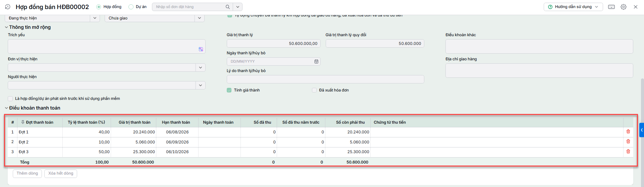Viewport: 644px width, 187px height.
Task: Open the settings gear icon
Action: 624,7
